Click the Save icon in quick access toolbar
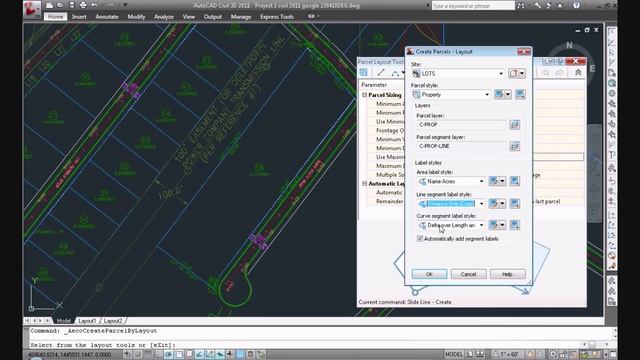640x360 pixels. tap(71, 5)
